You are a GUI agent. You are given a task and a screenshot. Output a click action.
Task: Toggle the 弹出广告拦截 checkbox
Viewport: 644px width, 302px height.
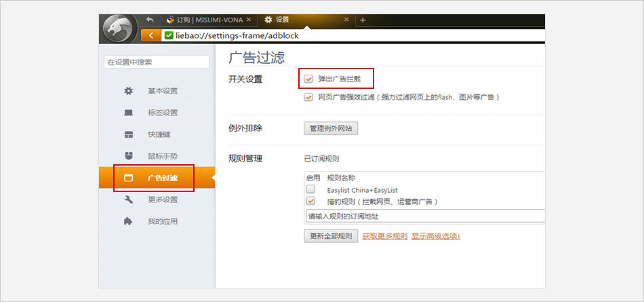(309, 79)
